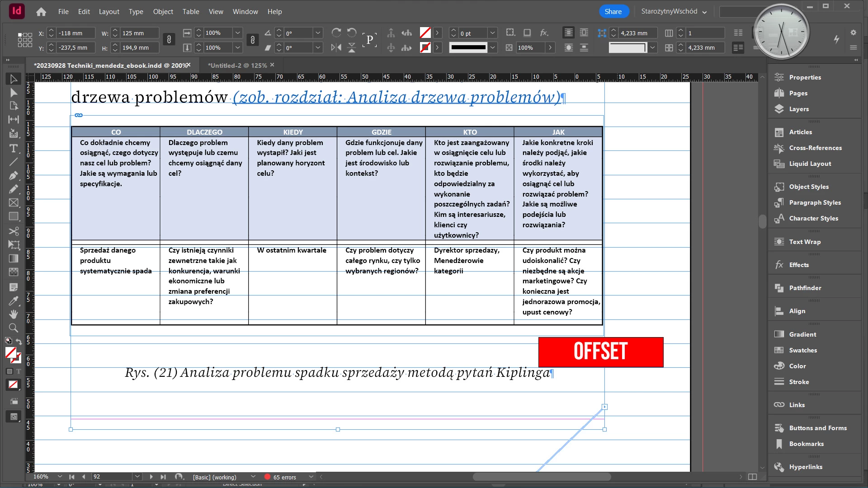Switch to the Untitled-2 document tab
Screen dimensions: 868x488
(237, 66)
